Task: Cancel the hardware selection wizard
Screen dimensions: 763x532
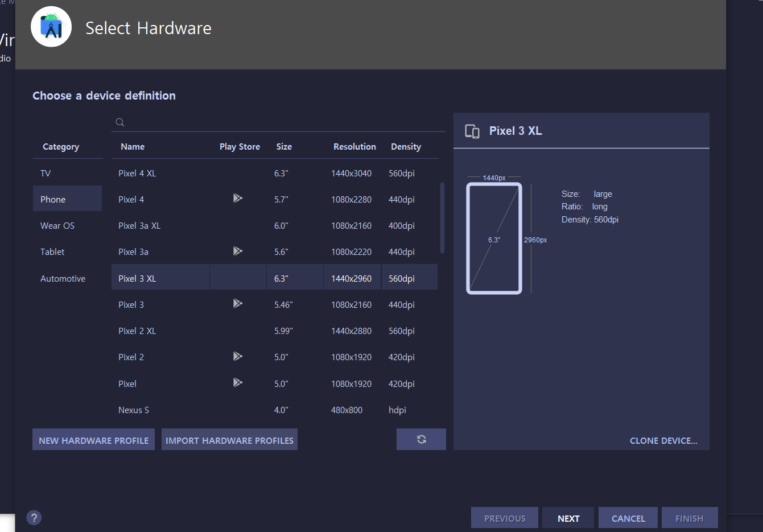Action: point(628,518)
